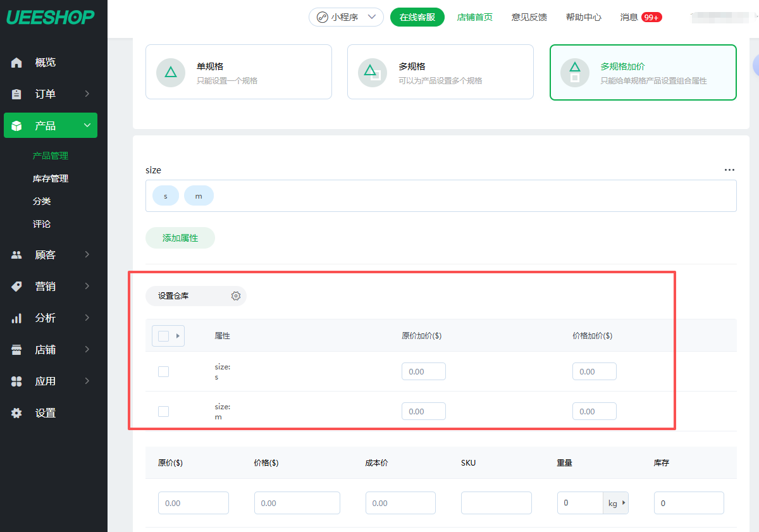
Task: Click the tag icon beside 营销
Action: [x=17, y=287]
